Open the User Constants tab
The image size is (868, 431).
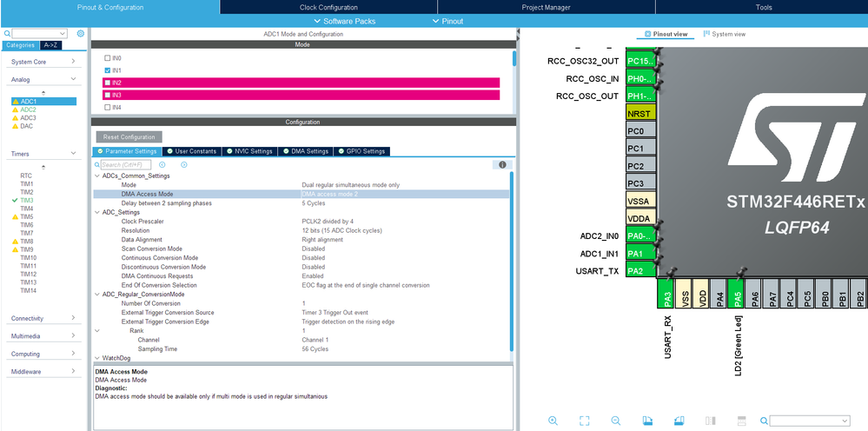191,151
